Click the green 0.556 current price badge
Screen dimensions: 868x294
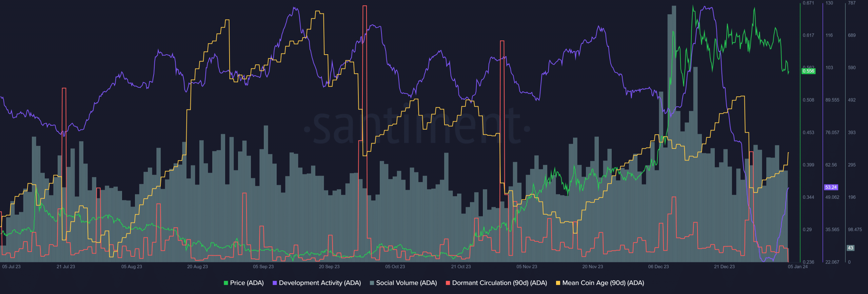[808, 71]
